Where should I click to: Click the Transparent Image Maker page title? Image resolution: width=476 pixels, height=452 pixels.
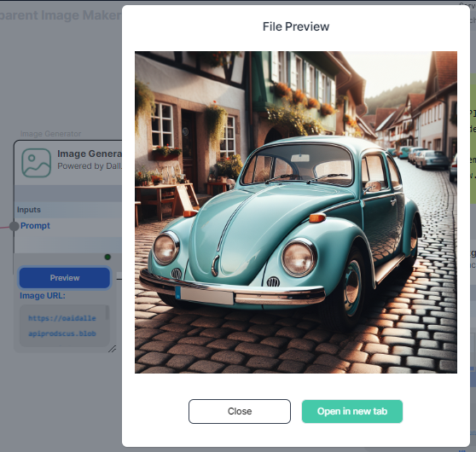61,15
